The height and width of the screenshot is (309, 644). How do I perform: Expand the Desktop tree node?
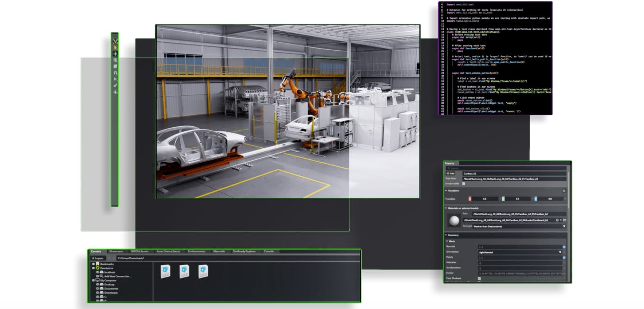click(97, 284)
